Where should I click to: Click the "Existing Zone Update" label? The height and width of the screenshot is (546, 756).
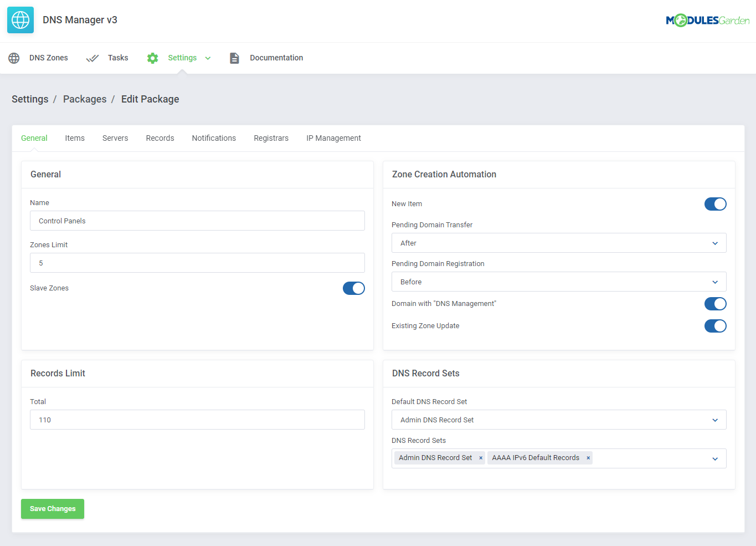pyautogui.click(x=425, y=326)
